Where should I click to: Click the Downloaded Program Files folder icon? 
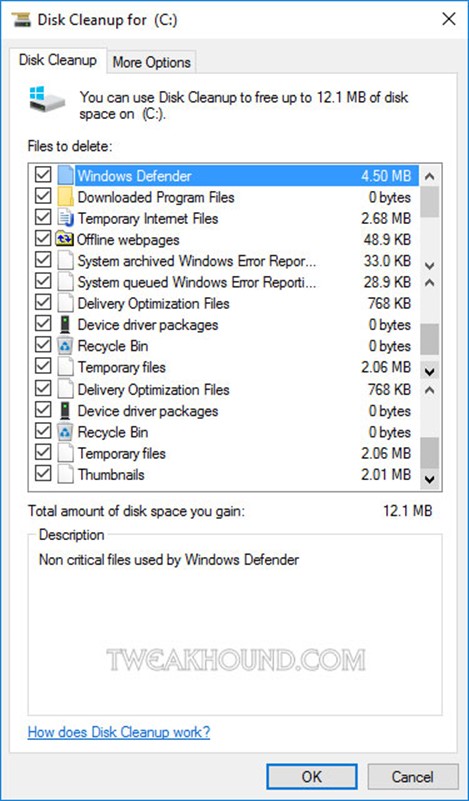click(65, 197)
